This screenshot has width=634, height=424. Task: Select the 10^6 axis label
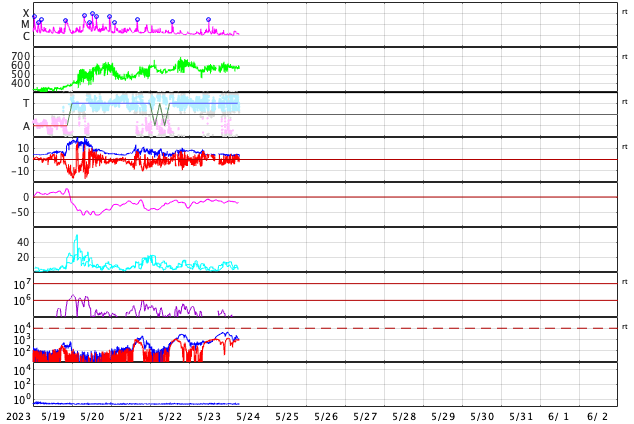(22, 301)
